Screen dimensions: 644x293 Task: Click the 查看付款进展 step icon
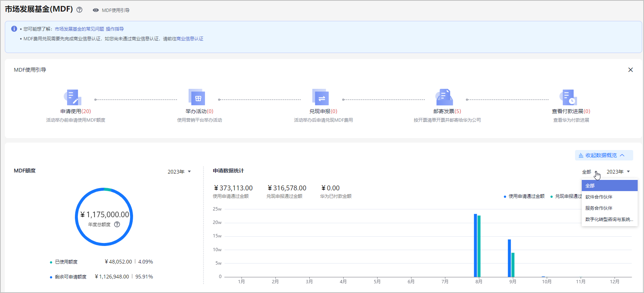(x=568, y=98)
